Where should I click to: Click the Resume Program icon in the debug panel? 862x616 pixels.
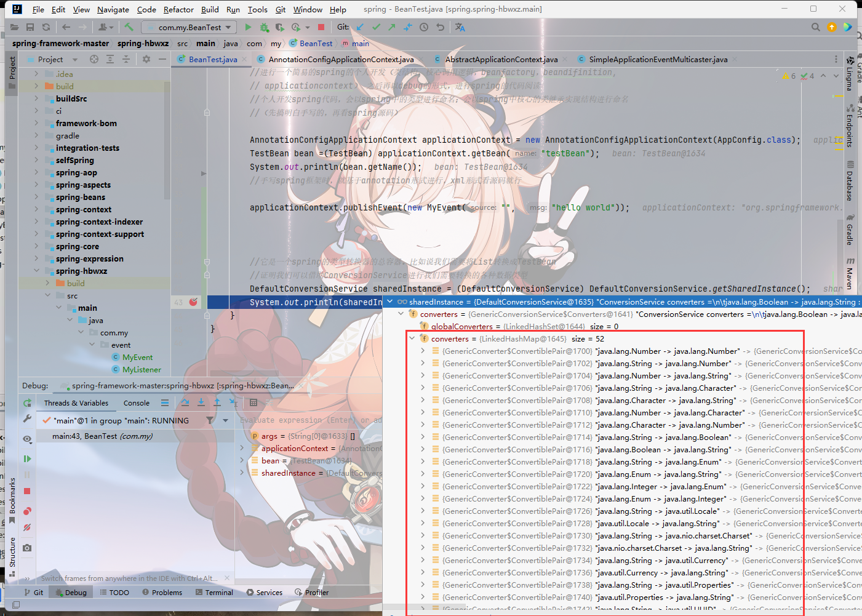pyautogui.click(x=27, y=458)
